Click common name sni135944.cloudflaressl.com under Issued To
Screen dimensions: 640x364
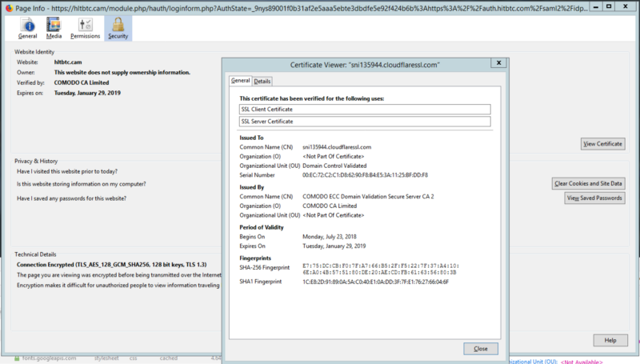337,147
